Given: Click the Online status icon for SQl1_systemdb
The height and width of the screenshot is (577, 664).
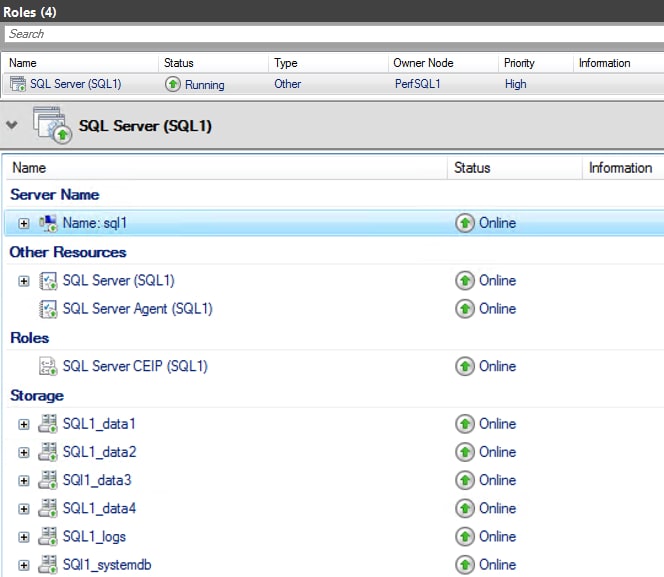Looking at the screenshot, I should (465, 564).
